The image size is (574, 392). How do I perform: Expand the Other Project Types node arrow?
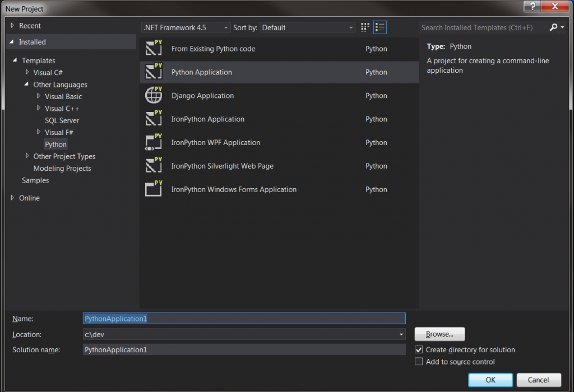27,156
